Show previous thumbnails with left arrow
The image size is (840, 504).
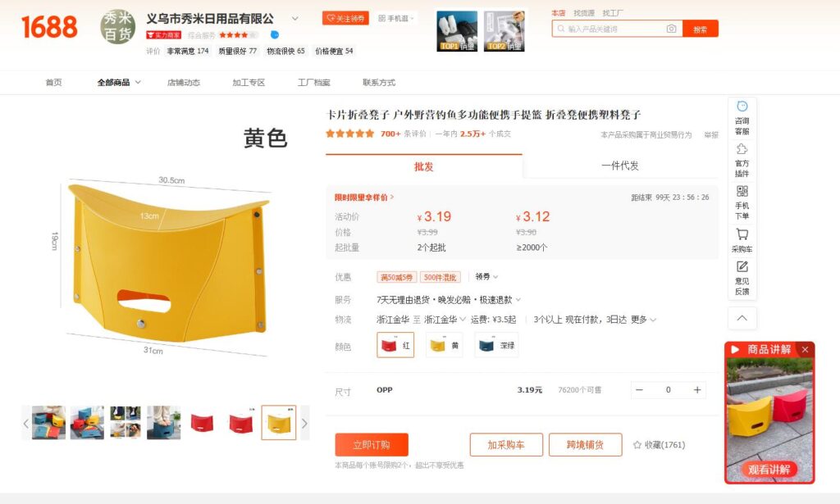point(25,423)
